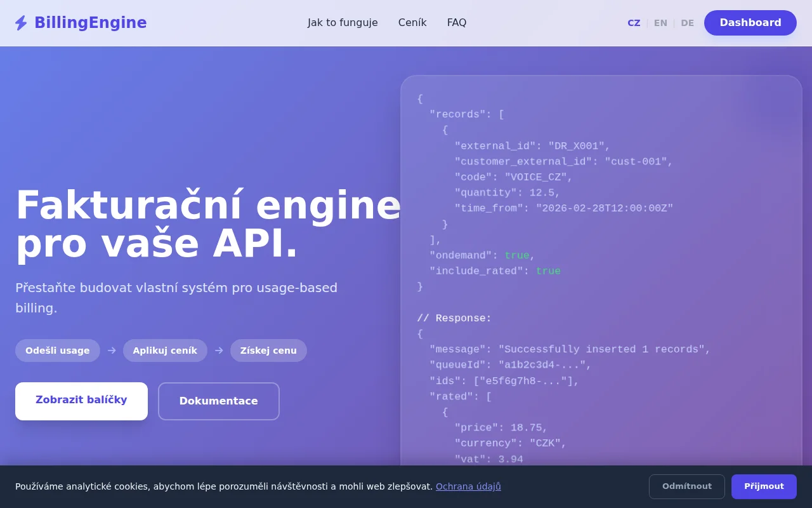Click the "records": [ code line

point(467,114)
